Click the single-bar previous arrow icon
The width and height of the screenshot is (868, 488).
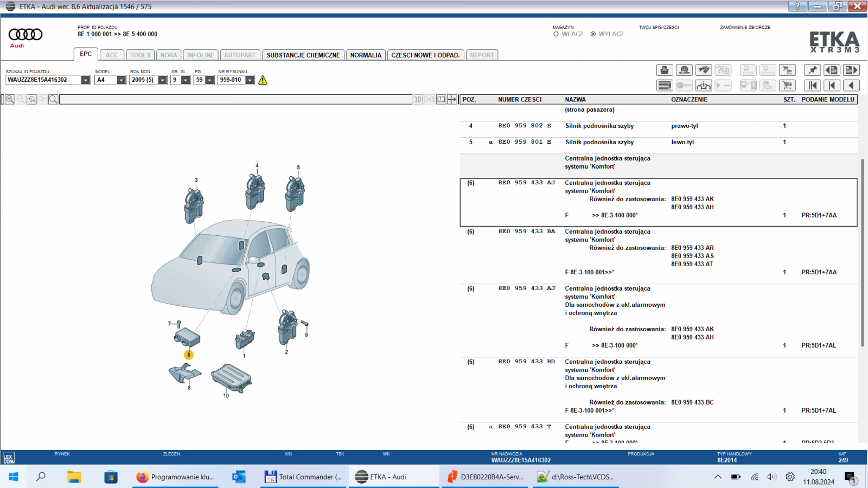(x=832, y=85)
